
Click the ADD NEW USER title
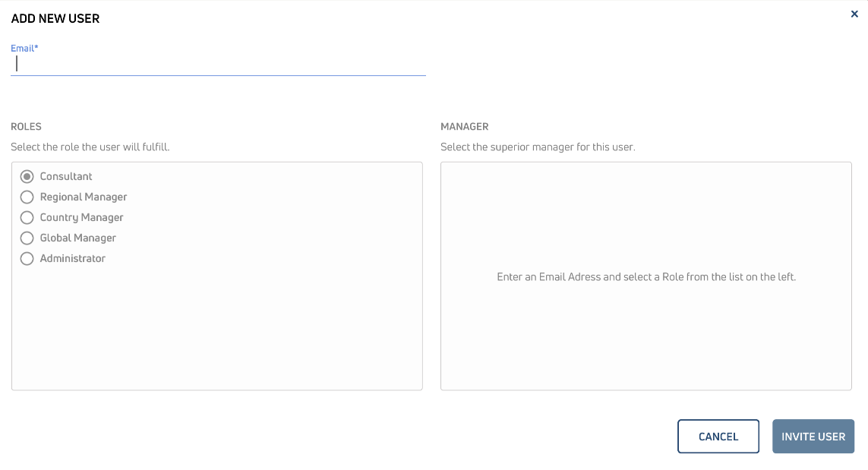[x=55, y=18]
